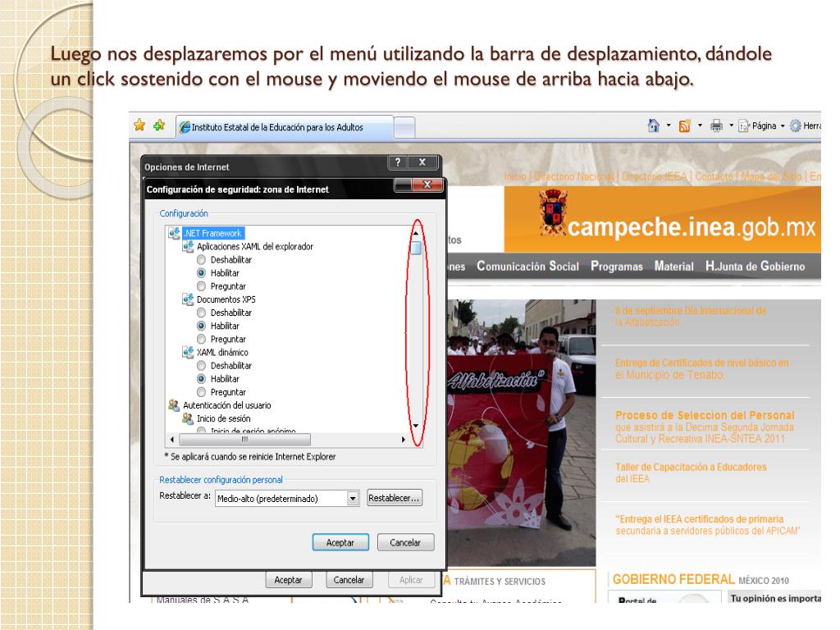Click the Autenticación del usuario icon
Image resolution: width=840 pixels, height=630 pixels.
point(174,405)
